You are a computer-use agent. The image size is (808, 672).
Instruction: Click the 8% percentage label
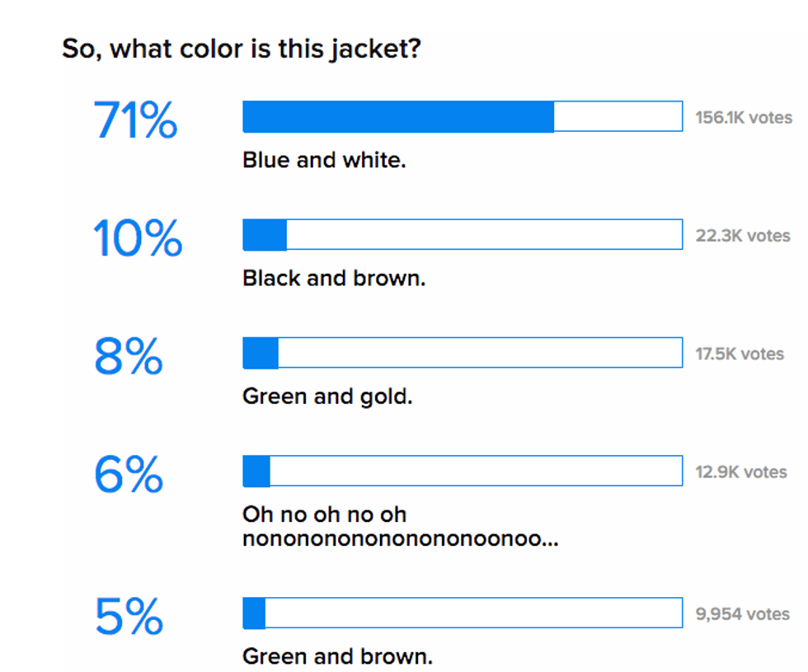click(x=129, y=355)
